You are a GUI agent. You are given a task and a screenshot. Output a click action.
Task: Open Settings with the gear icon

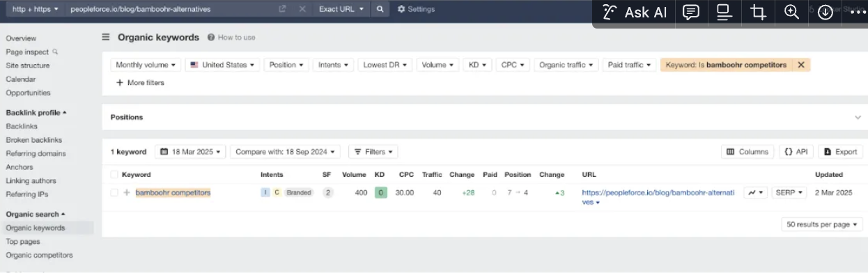[416, 9]
